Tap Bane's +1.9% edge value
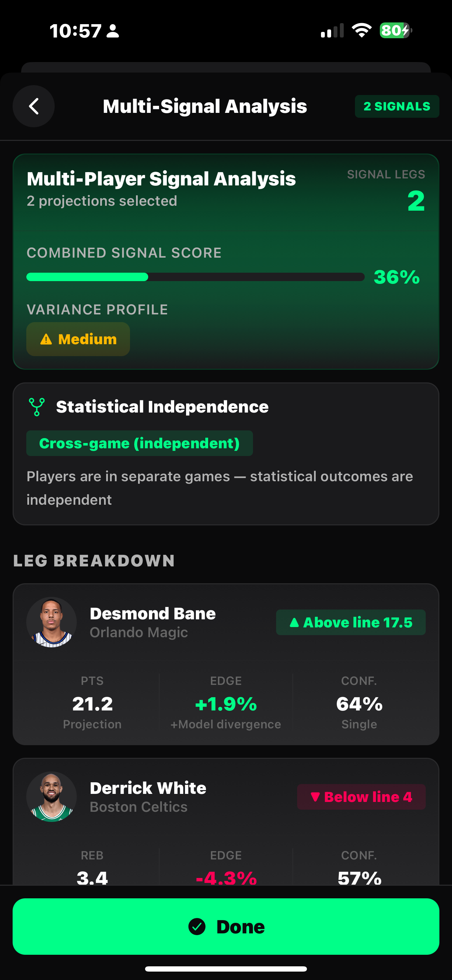Viewport: 452px width, 980px height. (x=226, y=704)
